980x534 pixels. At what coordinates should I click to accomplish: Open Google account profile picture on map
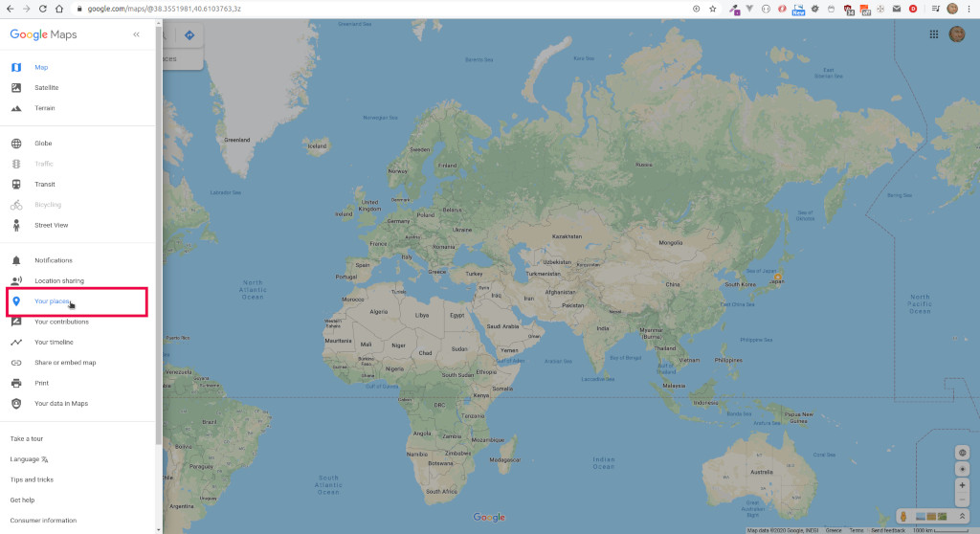click(957, 34)
